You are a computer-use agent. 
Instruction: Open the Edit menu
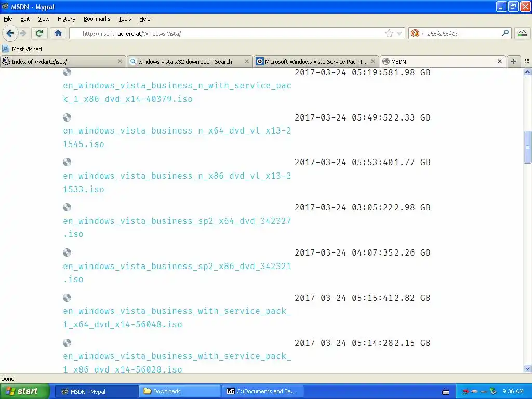25,19
